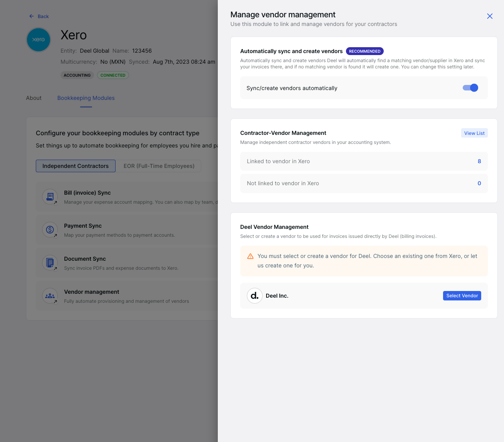504x442 pixels.
Task: Click the Xero logo avatar
Action: (39, 40)
